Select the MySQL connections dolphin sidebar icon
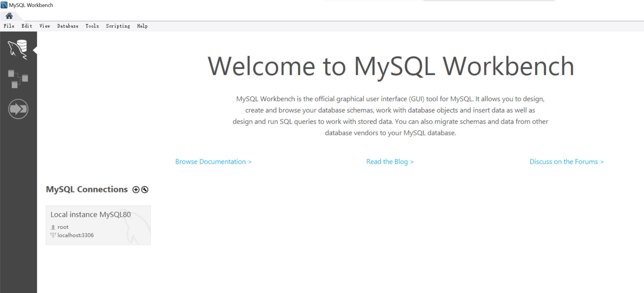The width and height of the screenshot is (644, 293). (x=18, y=50)
